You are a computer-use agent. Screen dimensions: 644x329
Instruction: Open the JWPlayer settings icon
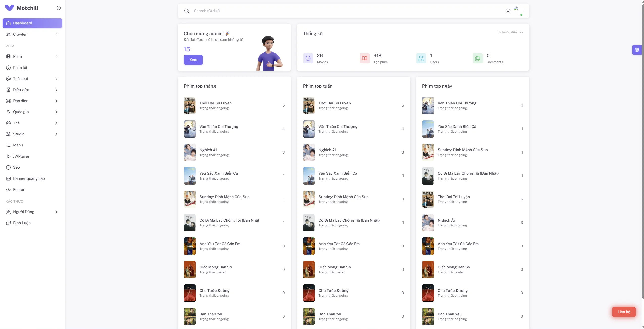[9, 156]
